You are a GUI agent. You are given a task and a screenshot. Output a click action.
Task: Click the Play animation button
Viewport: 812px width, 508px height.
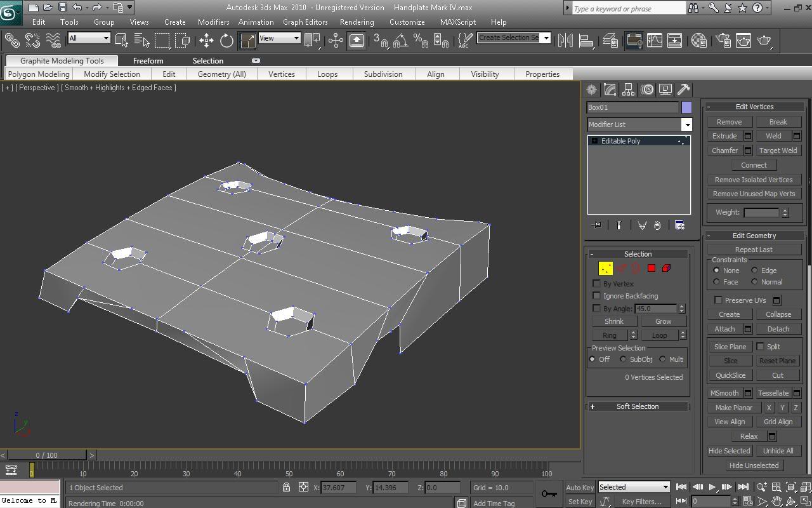712,487
